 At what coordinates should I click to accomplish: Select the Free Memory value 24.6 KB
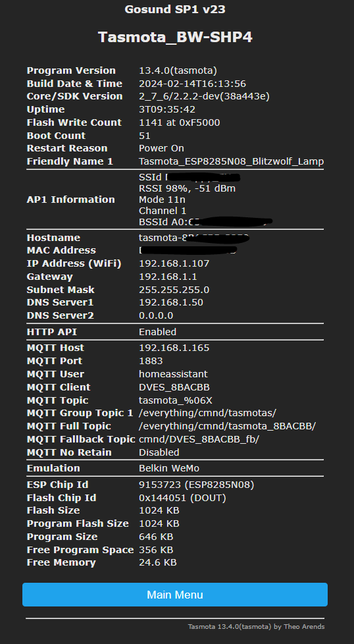157,562
